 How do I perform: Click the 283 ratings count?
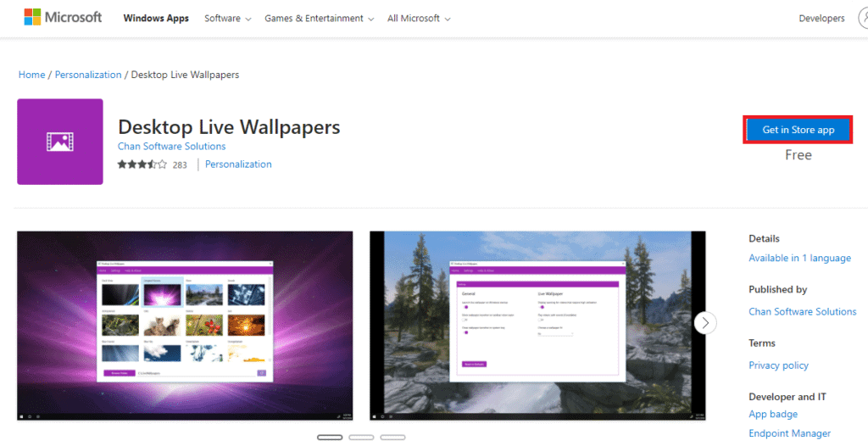point(180,165)
